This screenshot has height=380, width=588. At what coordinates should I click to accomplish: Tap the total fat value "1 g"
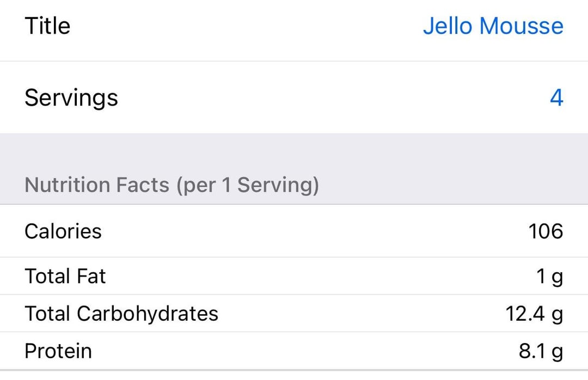[549, 277]
